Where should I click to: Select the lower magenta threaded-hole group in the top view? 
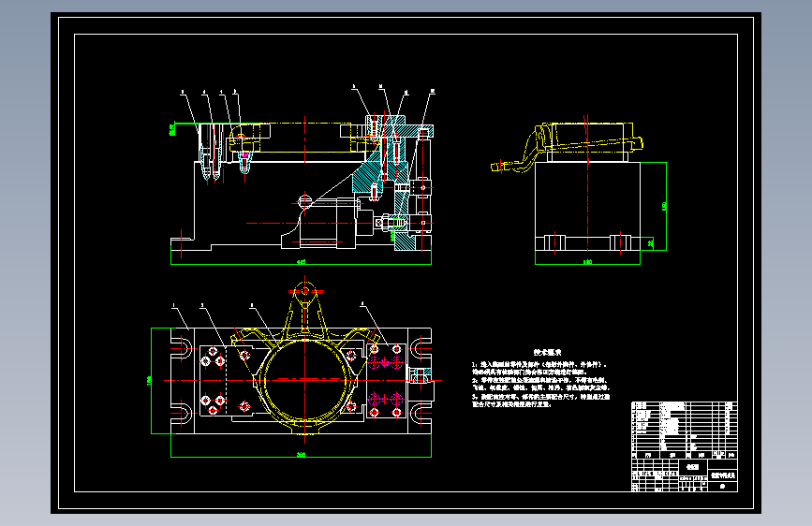point(385,399)
